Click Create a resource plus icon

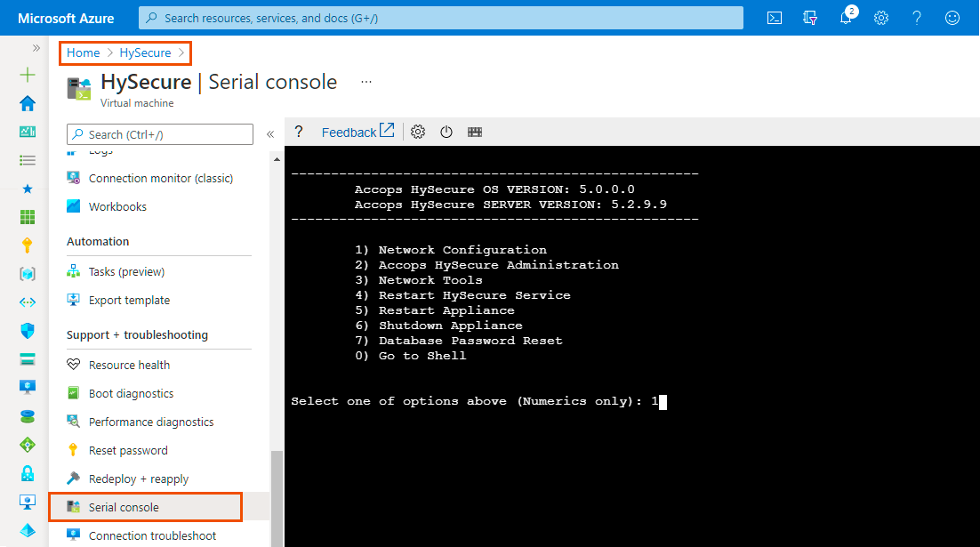(x=28, y=75)
